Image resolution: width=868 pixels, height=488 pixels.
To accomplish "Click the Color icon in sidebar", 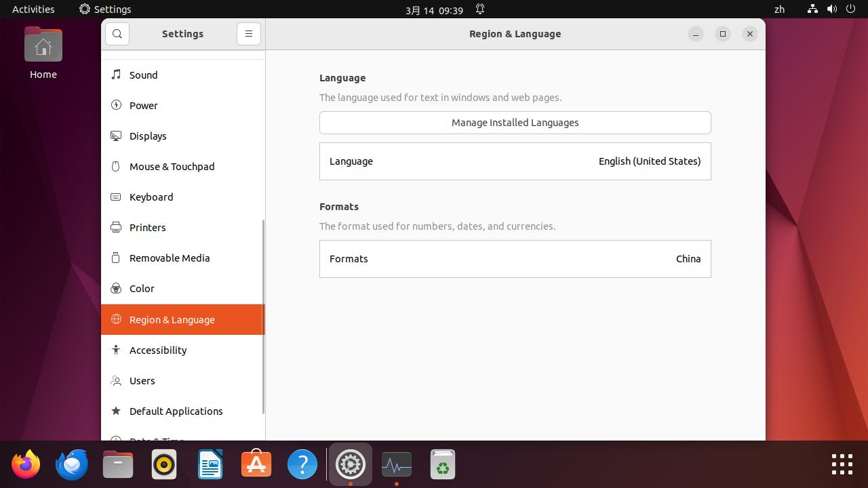I will click(x=116, y=288).
